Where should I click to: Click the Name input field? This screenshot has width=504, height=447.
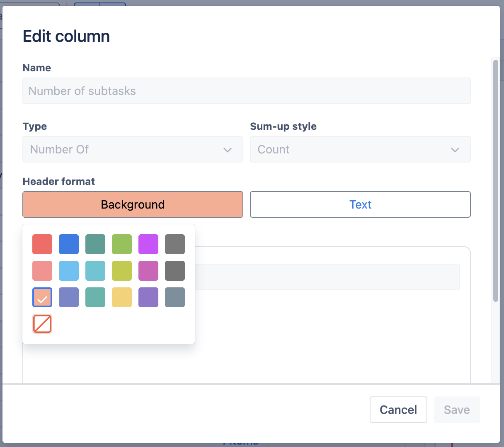(x=247, y=91)
